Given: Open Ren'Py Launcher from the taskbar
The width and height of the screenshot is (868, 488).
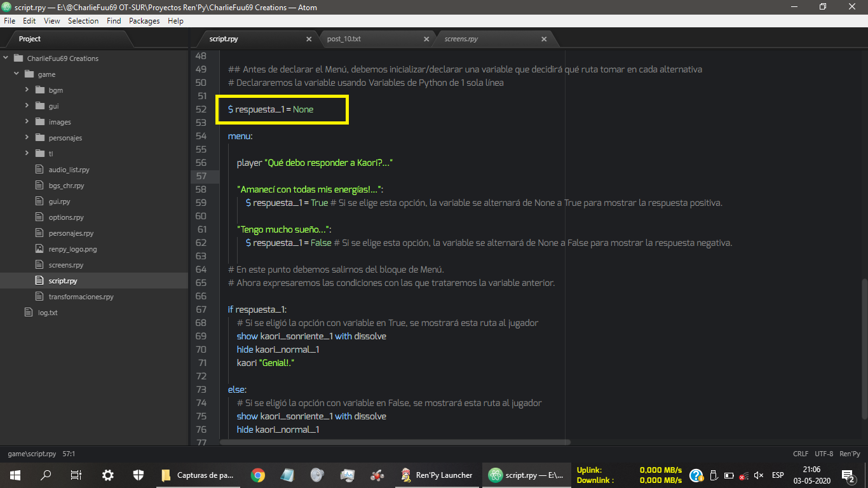Looking at the screenshot, I should pos(437,475).
